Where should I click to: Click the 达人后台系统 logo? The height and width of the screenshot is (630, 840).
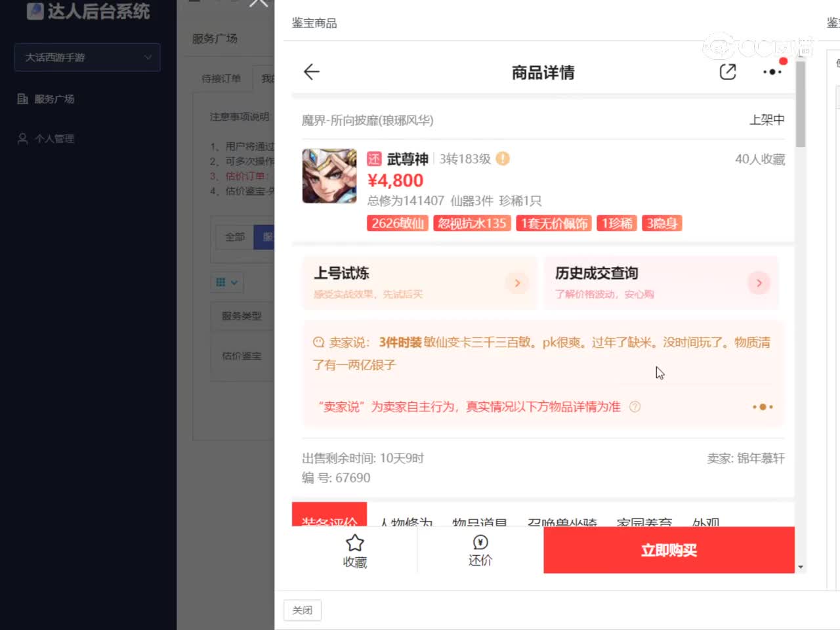tap(88, 11)
